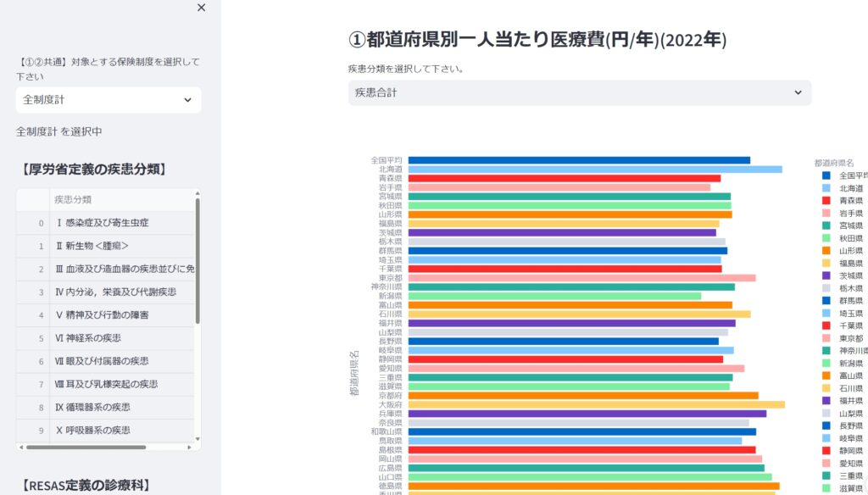Image resolution: width=868 pixels, height=495 pixels.
Task: Click the 岩手県 bar in the chart
Action: (559, 187)
